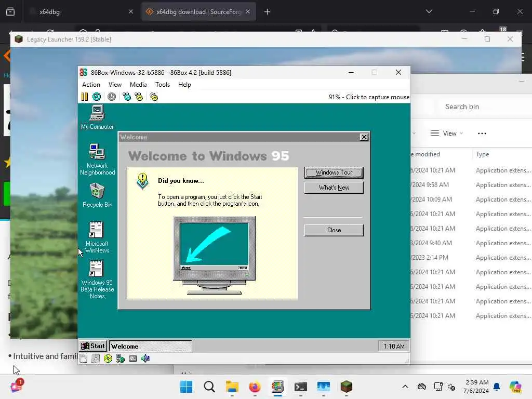
Task: Close the x64dbg download SourceForge tab
Action: pos(248,11)
